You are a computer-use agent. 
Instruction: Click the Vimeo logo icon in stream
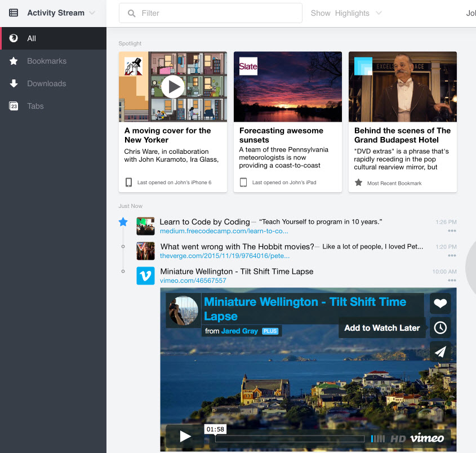click(145, 276)
